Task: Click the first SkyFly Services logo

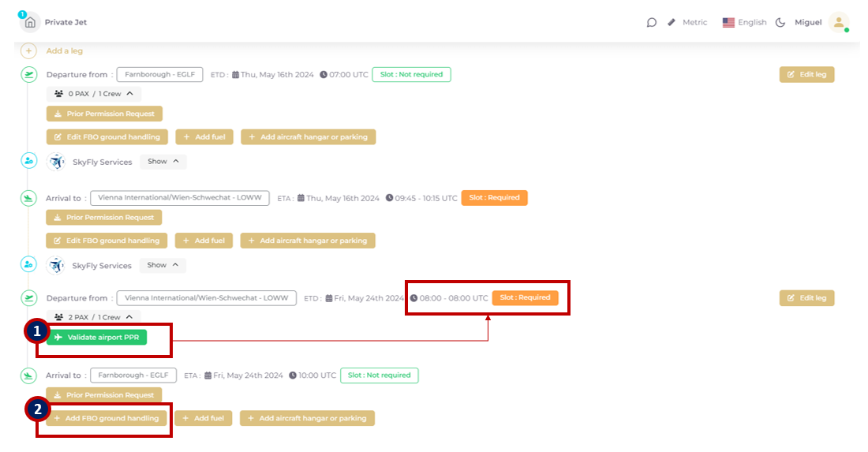Action: pos(57,162)
